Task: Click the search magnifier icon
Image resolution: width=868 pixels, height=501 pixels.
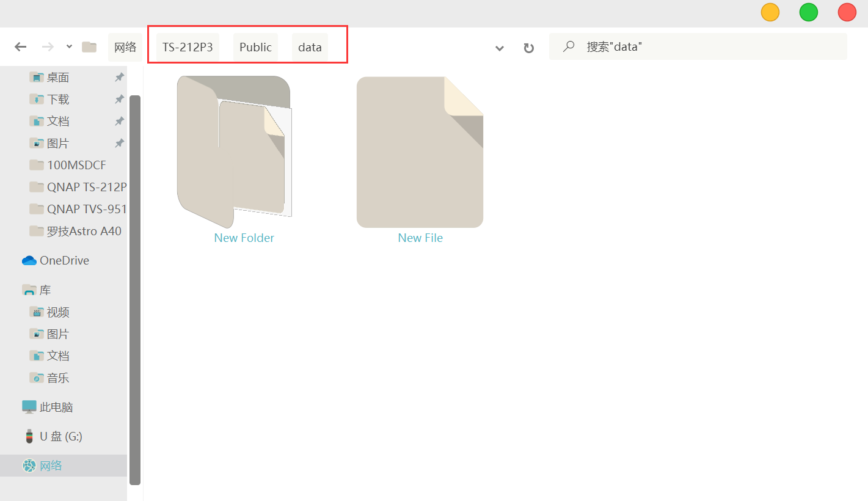Action: click(569, 46)
